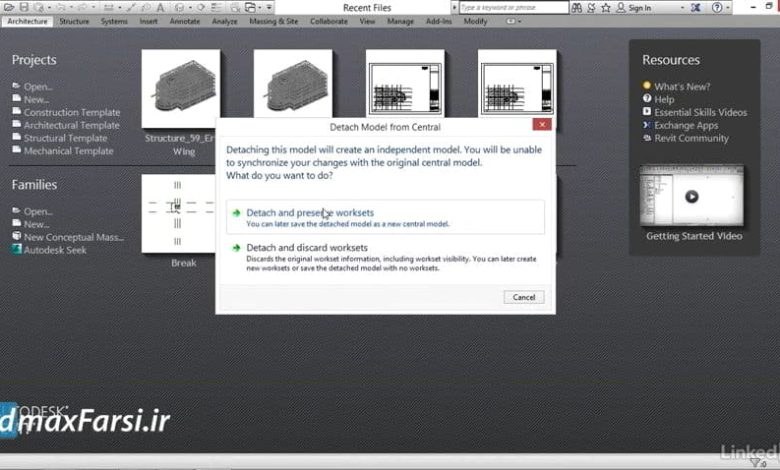The image size is (780, 470).
Task: Click the Favorites star icon
Action: pos(605,8)
